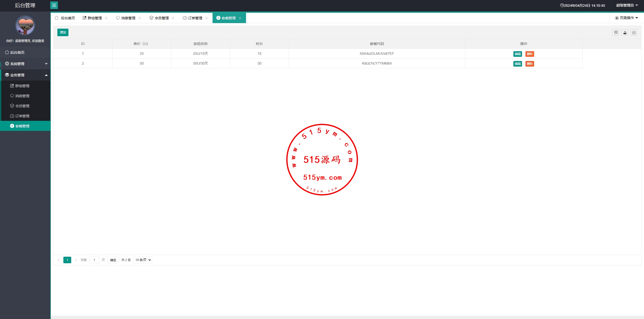Open 订单管理 in the sidebar
The width and height of the screenshot is (644, 319).
click(22, 116)
